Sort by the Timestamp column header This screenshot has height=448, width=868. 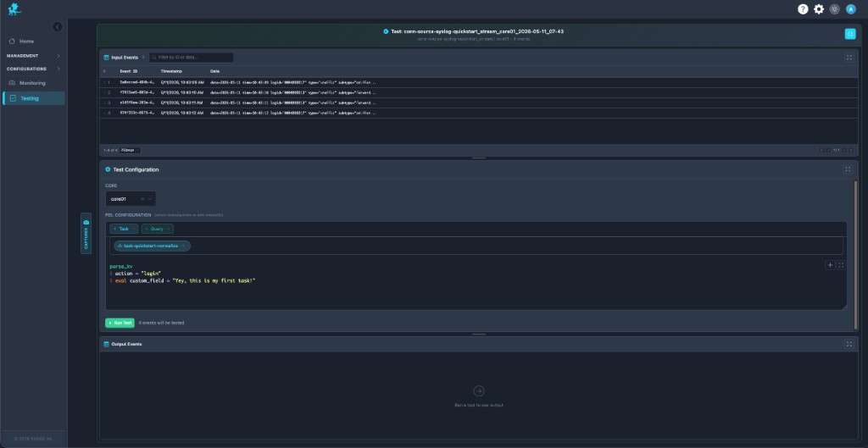click(x=171, y=71)
